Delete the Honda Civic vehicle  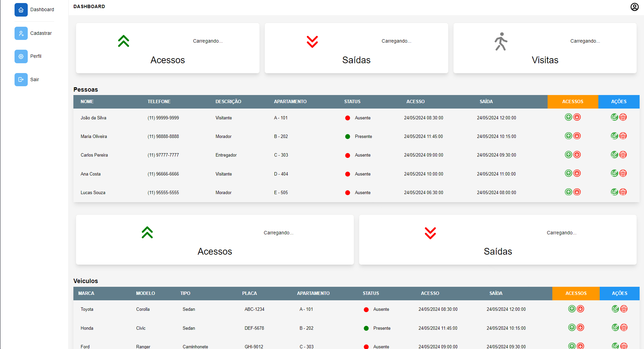coord(624,327)
